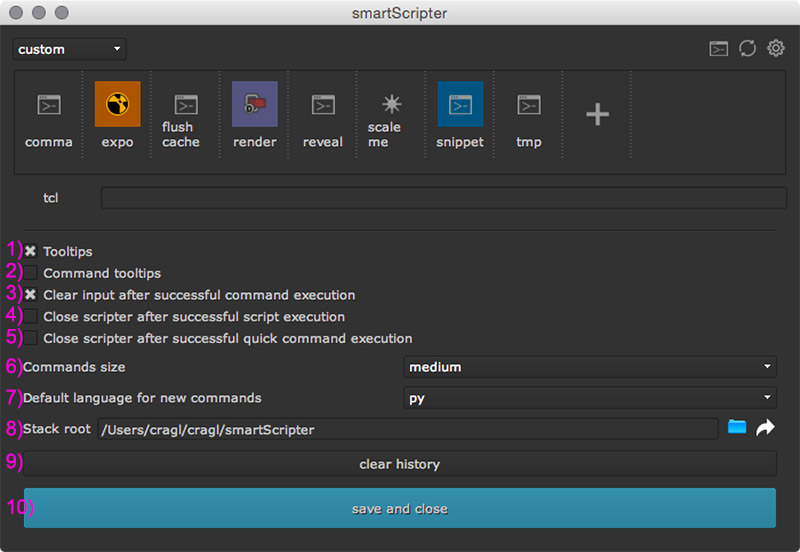Image resolution: width=800 pixels, height=552 pixels.
Task: Run the 'scale me' command
Action: click(x=390, y=105)
